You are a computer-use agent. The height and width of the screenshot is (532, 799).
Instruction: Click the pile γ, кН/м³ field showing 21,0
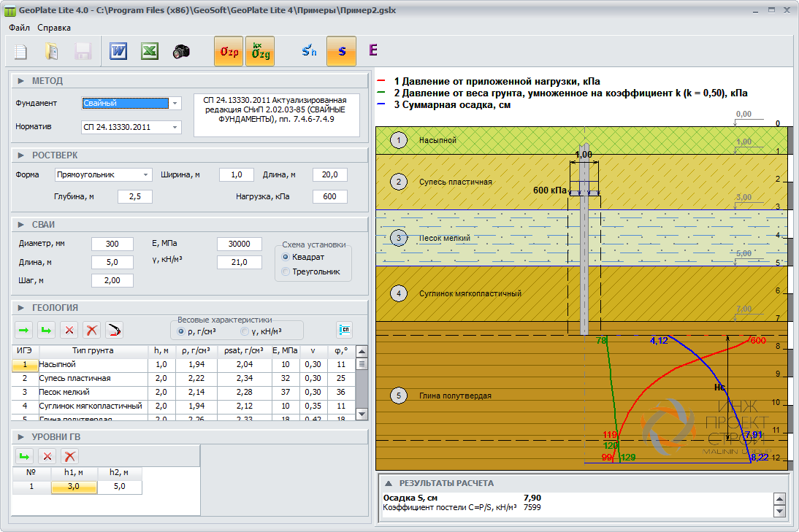coord(240,262)
